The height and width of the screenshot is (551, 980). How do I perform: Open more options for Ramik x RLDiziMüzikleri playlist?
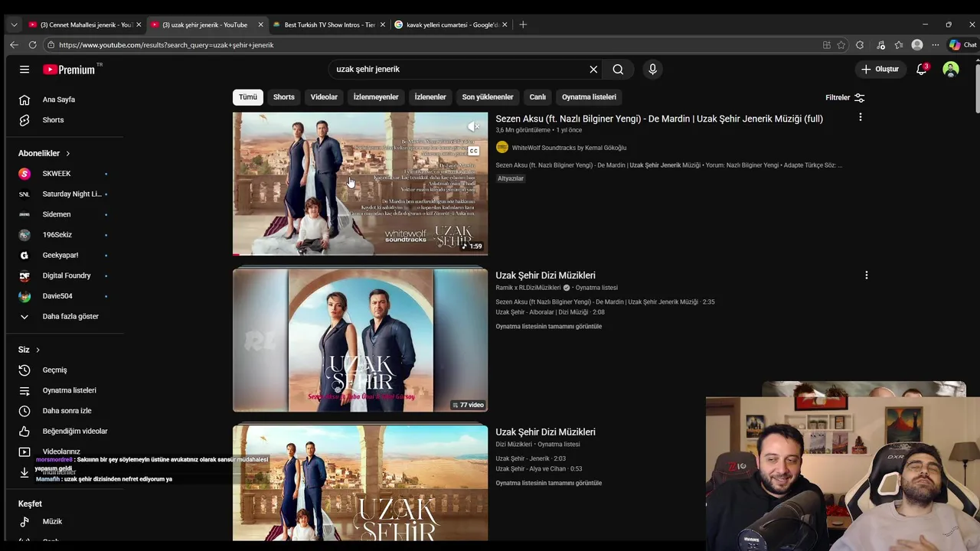[866, 275]
